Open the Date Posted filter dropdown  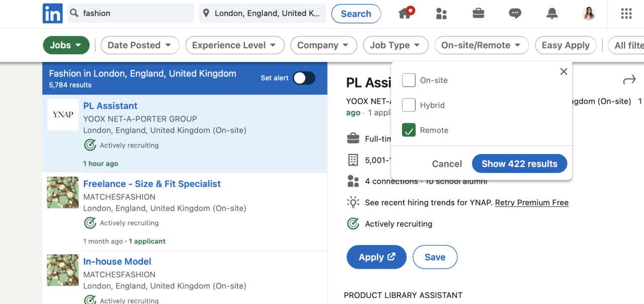point(139,45)
